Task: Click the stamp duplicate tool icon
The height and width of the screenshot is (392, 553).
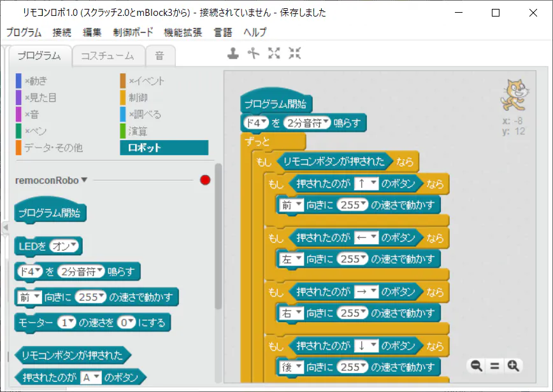Action: 233,54
